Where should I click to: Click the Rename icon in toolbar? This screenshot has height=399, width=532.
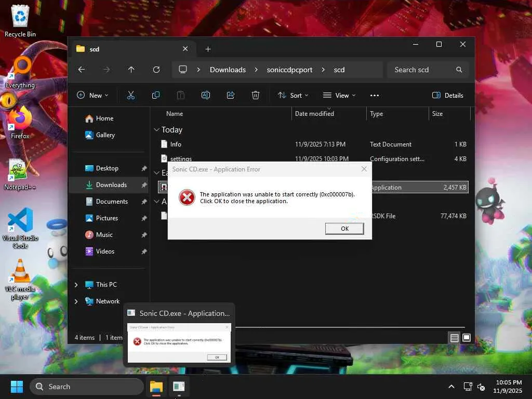coord(206,96)
